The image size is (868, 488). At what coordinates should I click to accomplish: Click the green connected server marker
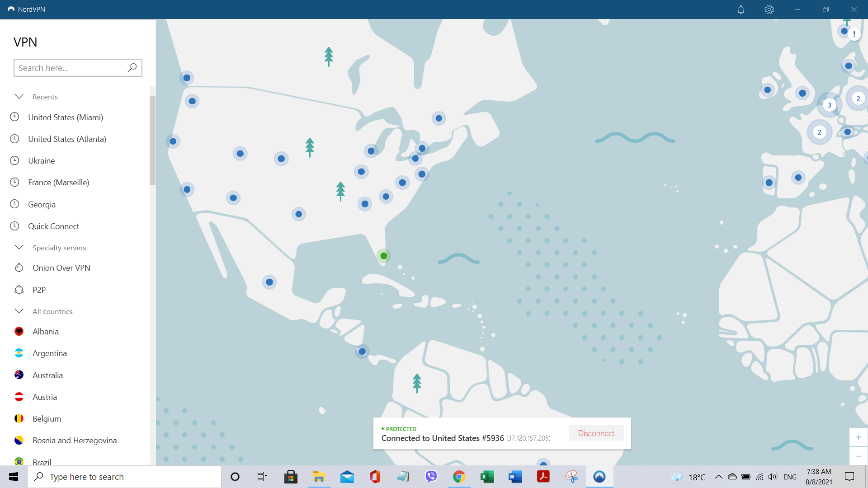(384, 256)
